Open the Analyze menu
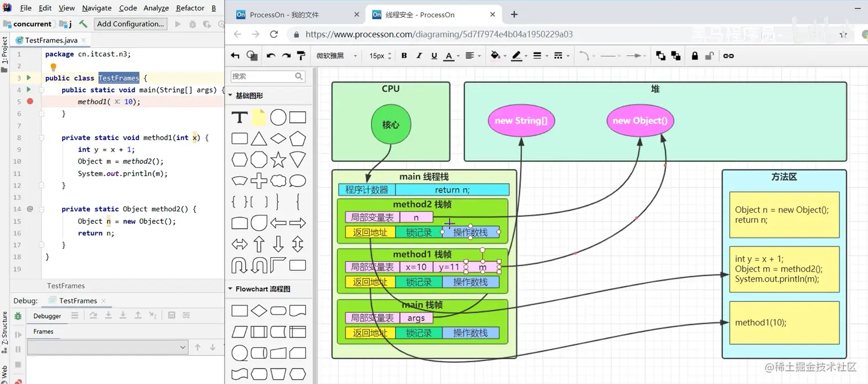868x384 pixels. pos(156,8)
